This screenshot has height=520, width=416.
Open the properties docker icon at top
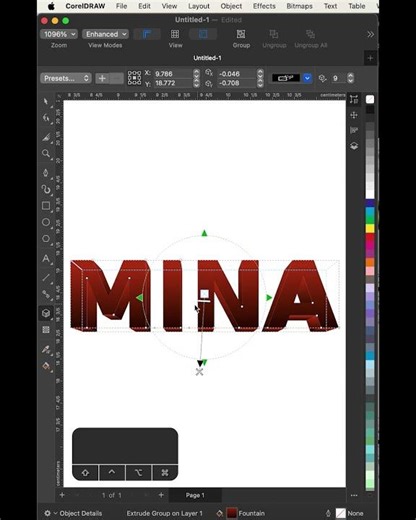click(354, 99)
